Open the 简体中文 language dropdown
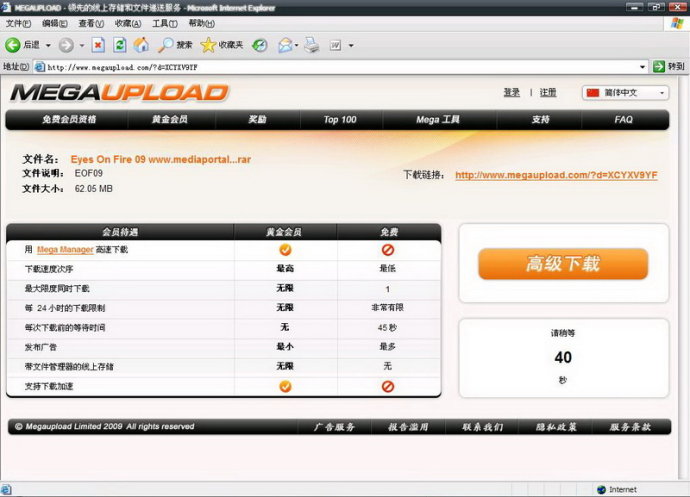The image size is (690, 497). click(x=625, y=93)
